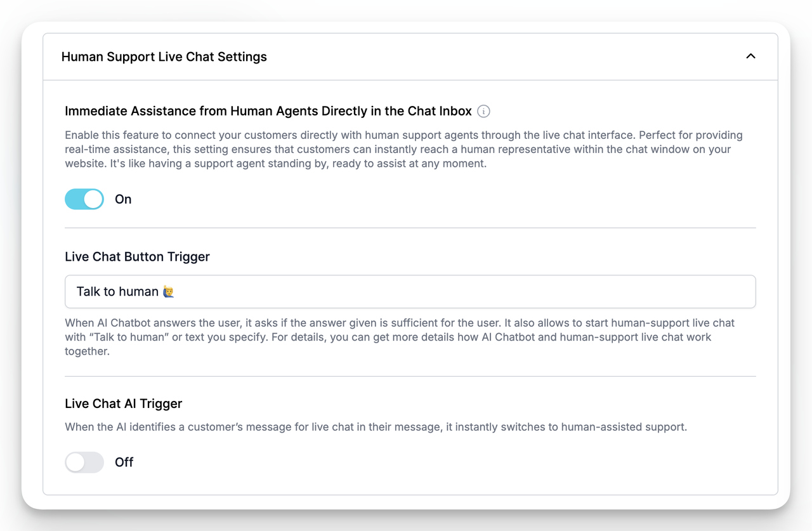Enable the Live Chat AI Trigger switch
Screen dimensions: 812x531
click(x=84, y=462)
